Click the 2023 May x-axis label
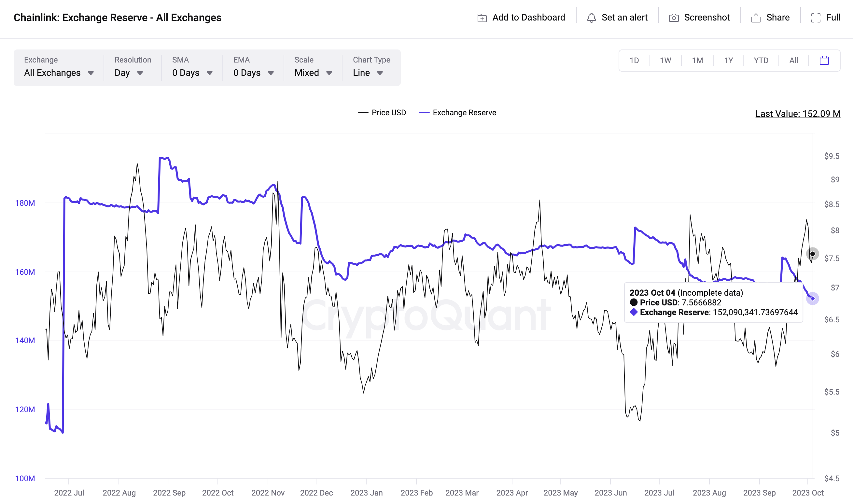This screenshot has width=853, height=504. click(560, 493)
